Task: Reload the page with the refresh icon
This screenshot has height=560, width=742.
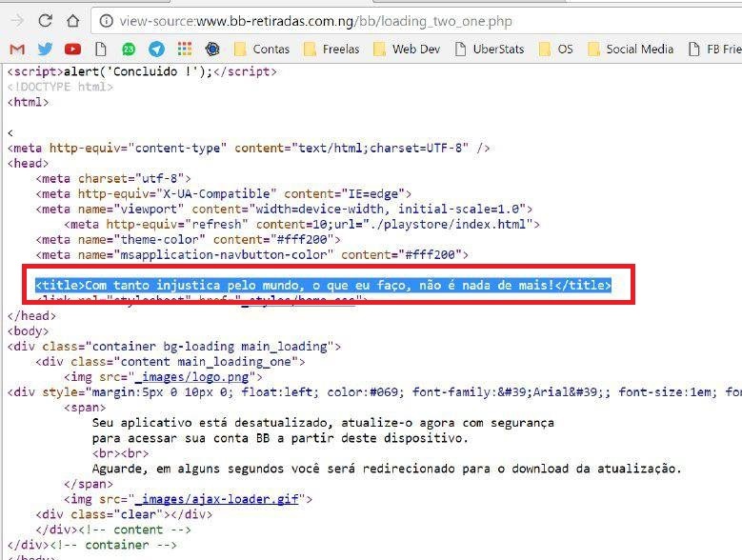Action: click(x=45, y=20)
